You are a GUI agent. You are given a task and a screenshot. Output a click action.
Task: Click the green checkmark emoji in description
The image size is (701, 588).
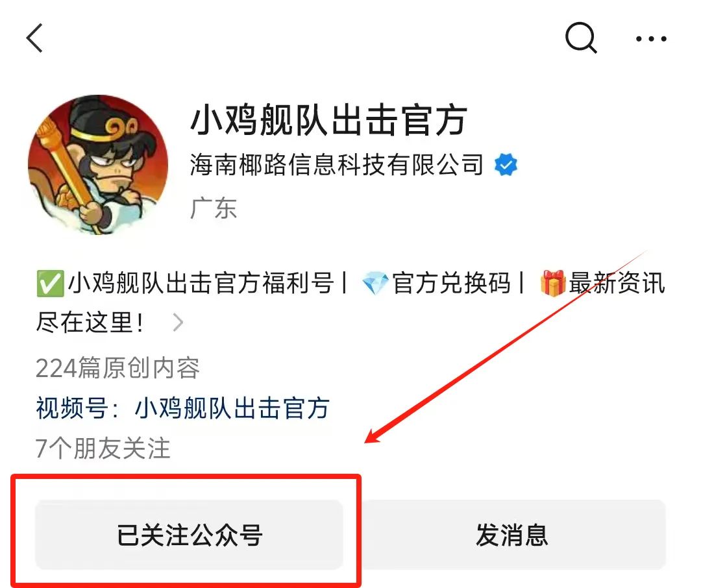(x=50, y=284)
